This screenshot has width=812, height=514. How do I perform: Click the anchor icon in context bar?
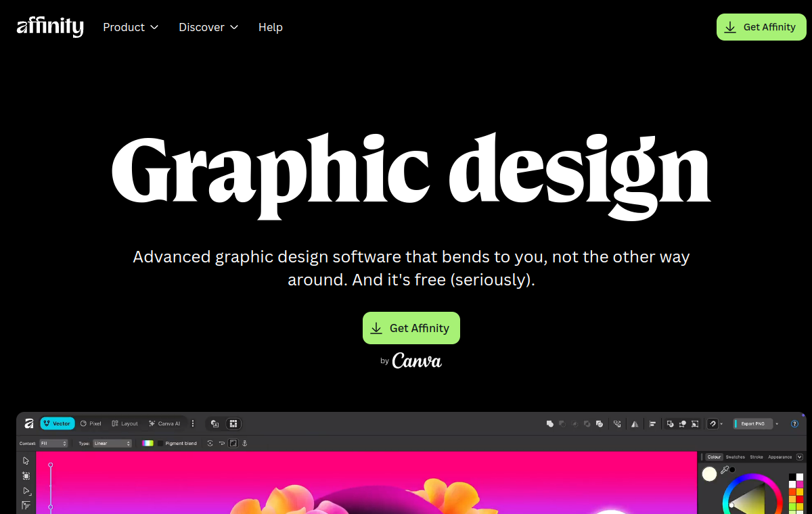(x=244, y=443)
